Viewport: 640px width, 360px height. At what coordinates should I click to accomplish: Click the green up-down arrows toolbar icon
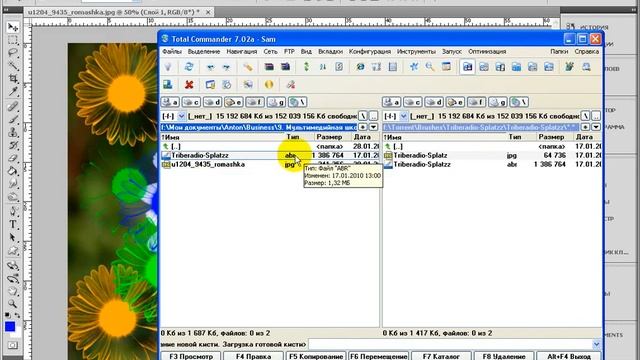[307, 67]
